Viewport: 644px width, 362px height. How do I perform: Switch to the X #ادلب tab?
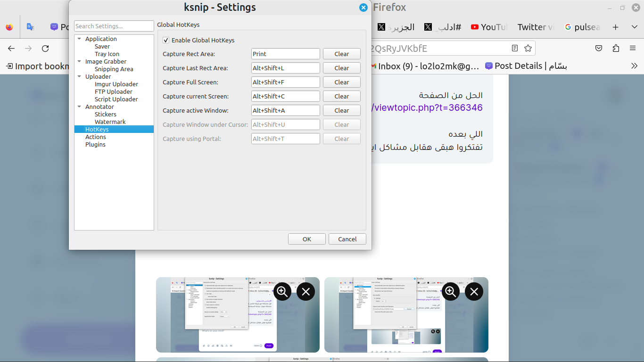coord(442,27)
